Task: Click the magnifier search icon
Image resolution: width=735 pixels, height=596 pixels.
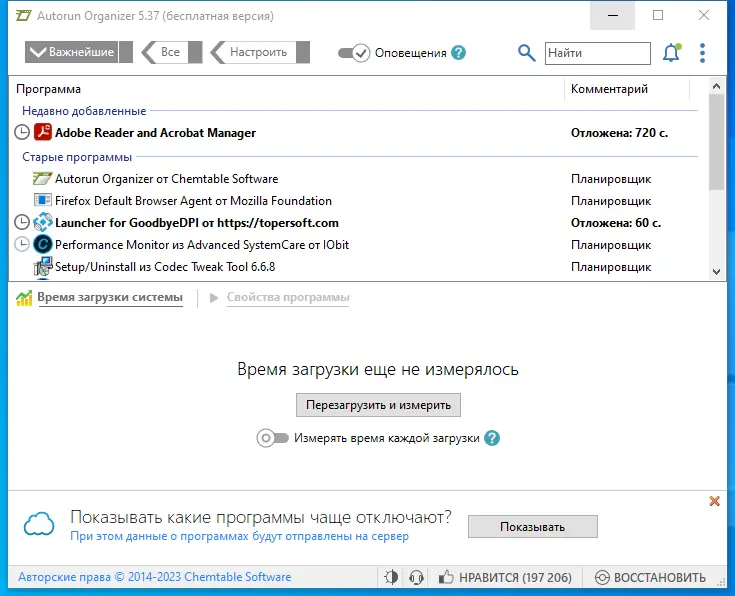Action: [526, 53]
